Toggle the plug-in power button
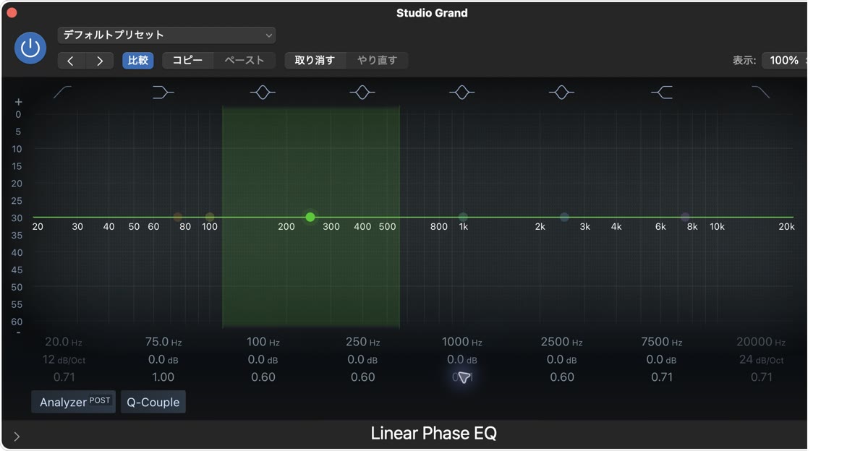This screenshot has height=451, width=868. tap(30, 48)
